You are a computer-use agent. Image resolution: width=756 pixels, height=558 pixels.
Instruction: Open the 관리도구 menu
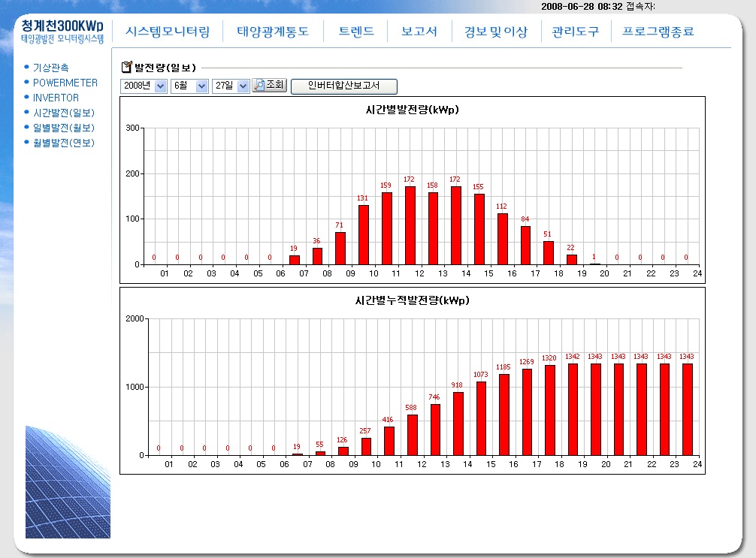pyautogui.click(x=576, y=32)
